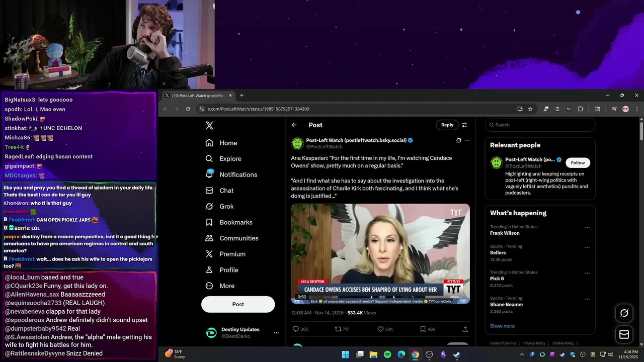
Task: Click Show more under What's happening
Action: [x=502, y=326]
